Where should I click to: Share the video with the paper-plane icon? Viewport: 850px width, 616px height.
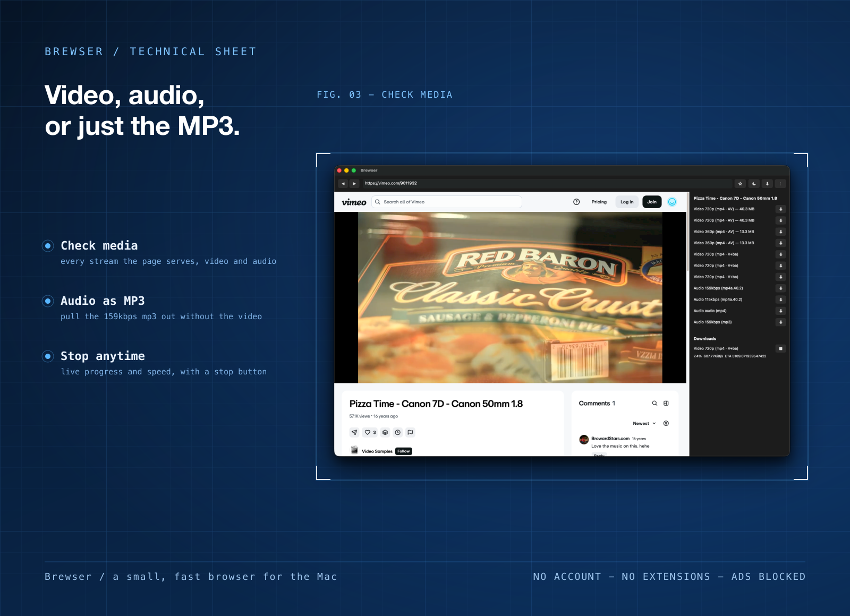[354, 432]
